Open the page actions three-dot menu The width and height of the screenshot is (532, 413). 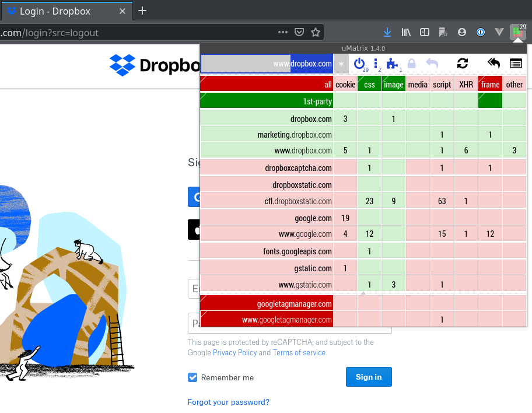(282, 32)
